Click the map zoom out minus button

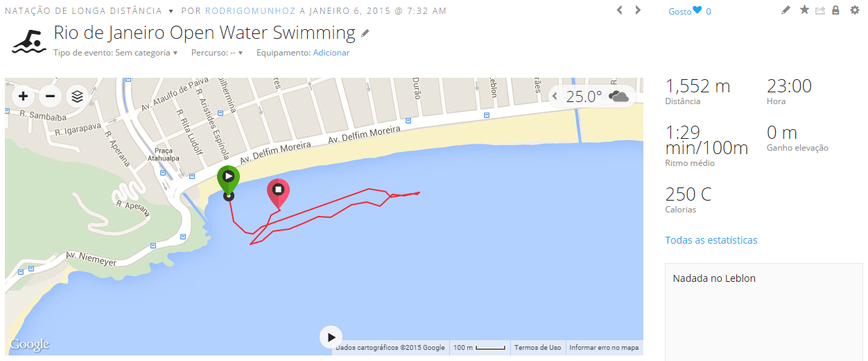point(50,96)
